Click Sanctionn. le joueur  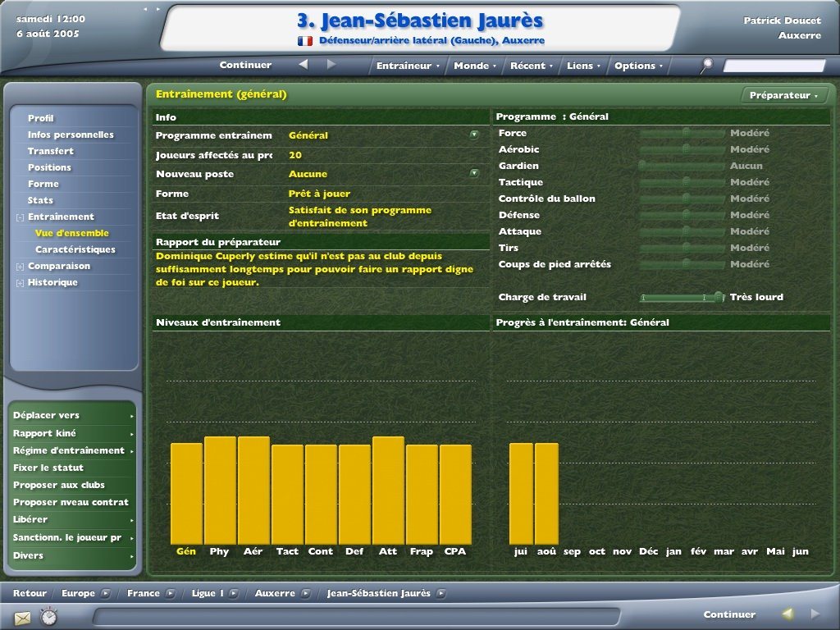(67, 537)
